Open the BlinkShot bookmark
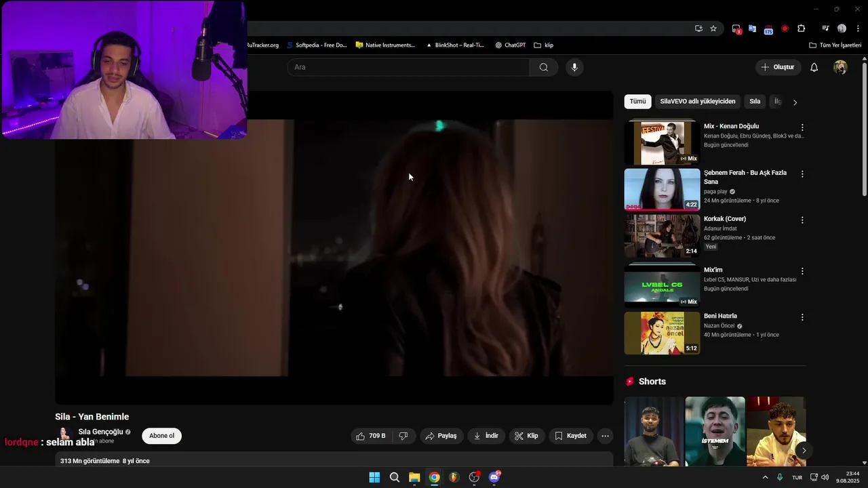This screenshot has width=868, height=488. (x=454, y=45)
